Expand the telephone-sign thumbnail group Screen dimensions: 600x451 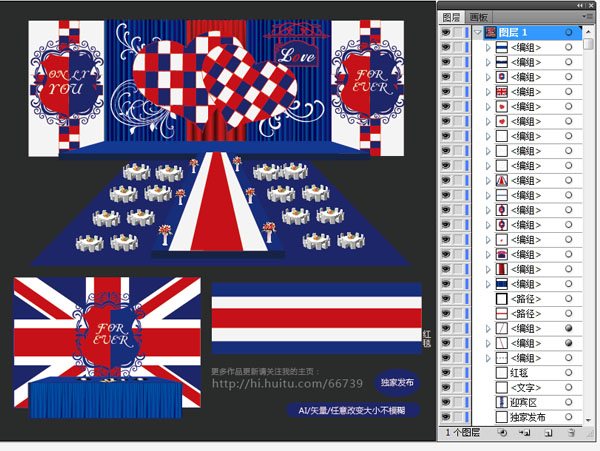(488, 254)
